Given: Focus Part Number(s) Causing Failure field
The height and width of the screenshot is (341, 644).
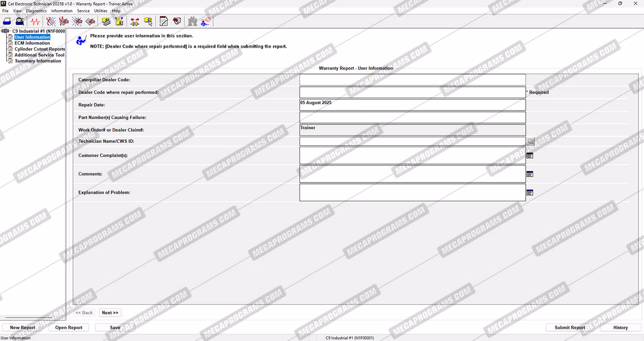Looking at the screenshot, I should click(413, 117).
